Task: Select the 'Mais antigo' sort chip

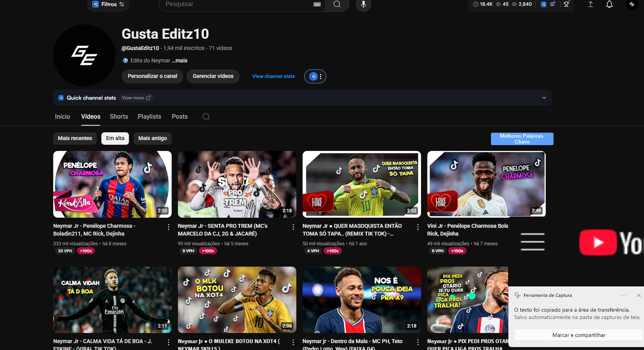Action: [153, 138]
